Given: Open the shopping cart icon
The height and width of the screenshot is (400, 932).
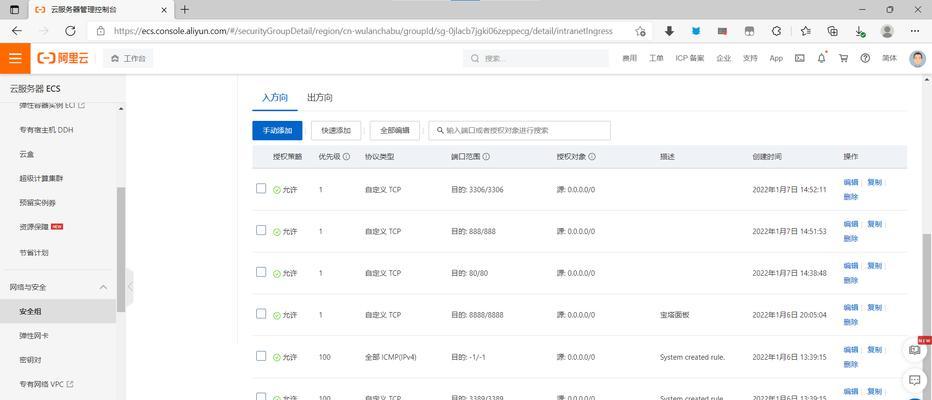Looking at the screenshot, I should point(843,58).
